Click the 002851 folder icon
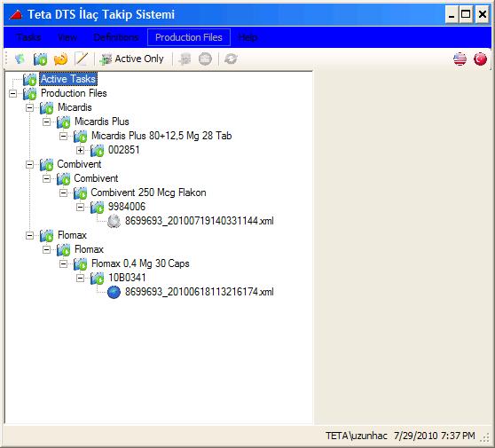The image size is (495, 448). coord(98,150)
